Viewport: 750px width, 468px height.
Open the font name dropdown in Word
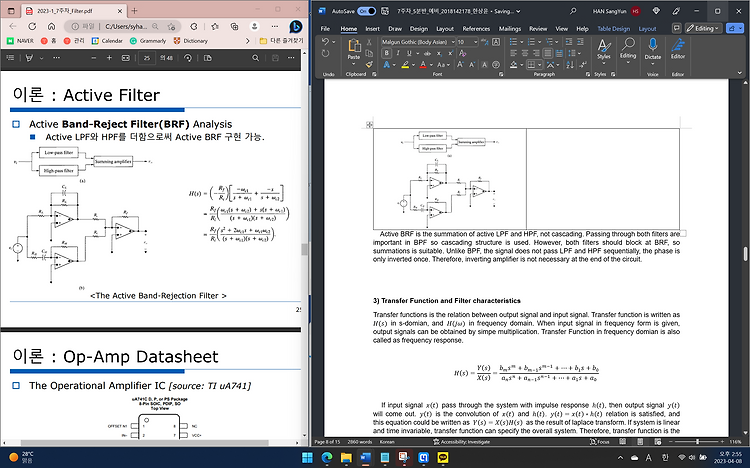click(x=453, y=42)
